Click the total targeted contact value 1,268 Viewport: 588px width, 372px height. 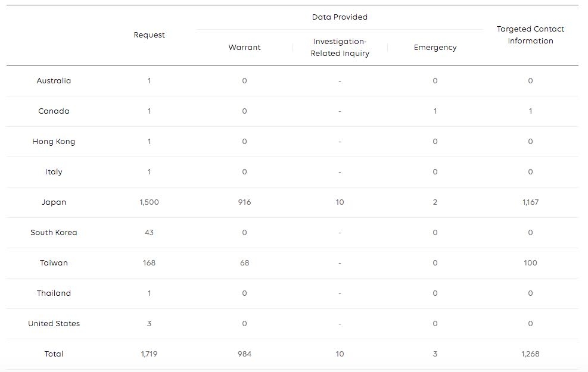click(530, 354)
